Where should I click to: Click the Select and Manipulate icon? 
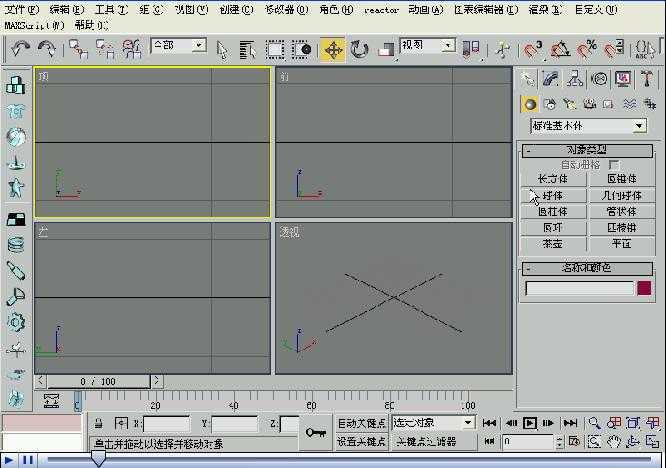(x=503, y=50)
